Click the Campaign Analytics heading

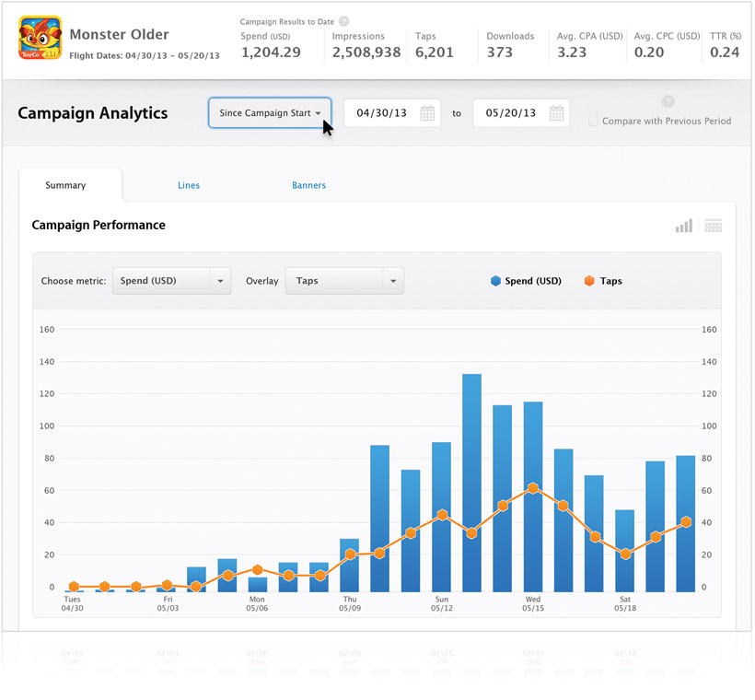93,113
